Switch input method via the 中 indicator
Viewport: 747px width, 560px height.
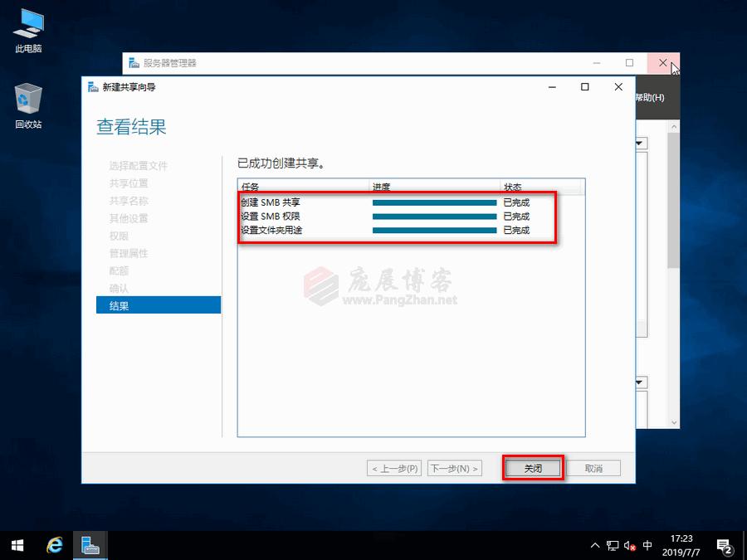point(646,546)
